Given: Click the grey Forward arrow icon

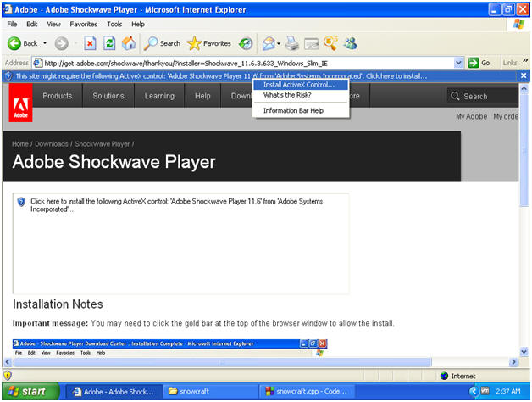Looking at the screenshot, I should pyautogui.click(x=61, y=43).
